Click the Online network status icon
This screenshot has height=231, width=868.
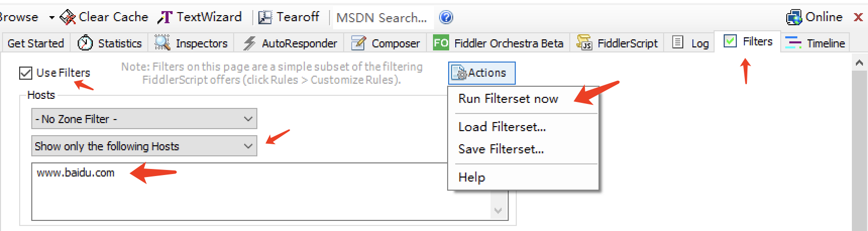(794, 18)
